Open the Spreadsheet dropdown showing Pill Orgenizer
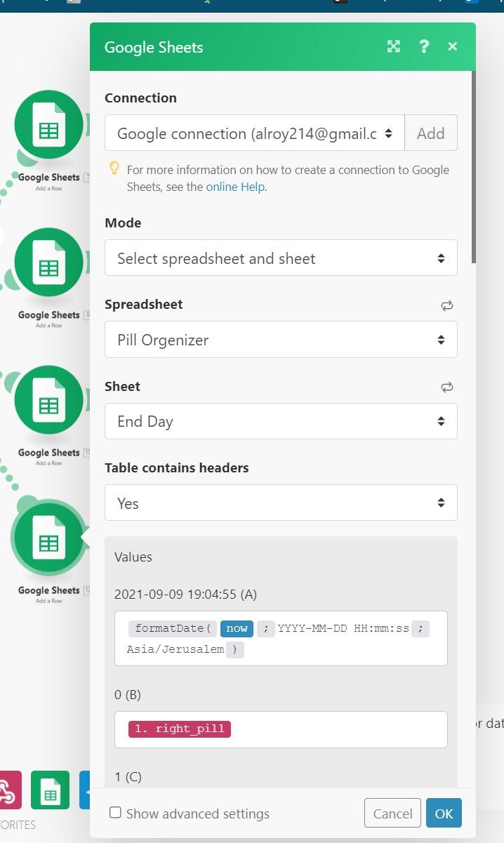504x843 pixels. coord(281,340)
